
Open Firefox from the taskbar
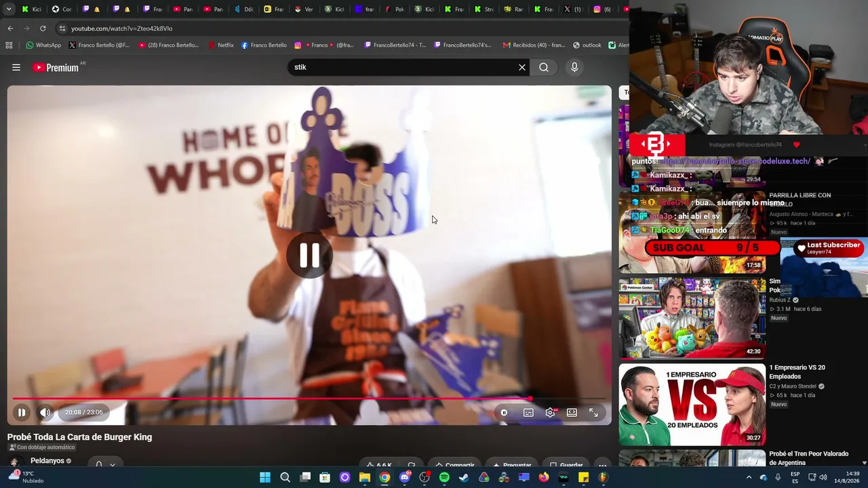tap(544, 477)
